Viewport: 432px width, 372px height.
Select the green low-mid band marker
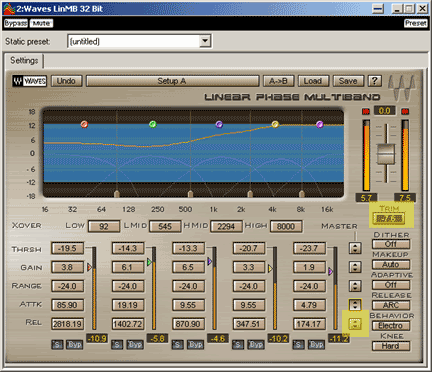pyautogui.click(x=153, y=124)
